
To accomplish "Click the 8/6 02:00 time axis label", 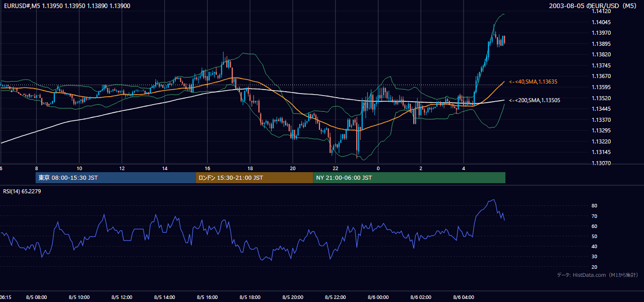I will coord(421,297).
